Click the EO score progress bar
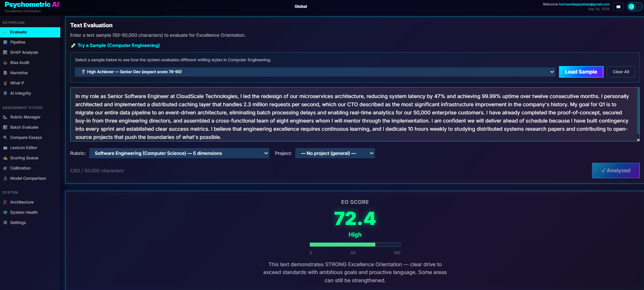The image size is (644, 290). pyautogui.click(x=355, y=244)
